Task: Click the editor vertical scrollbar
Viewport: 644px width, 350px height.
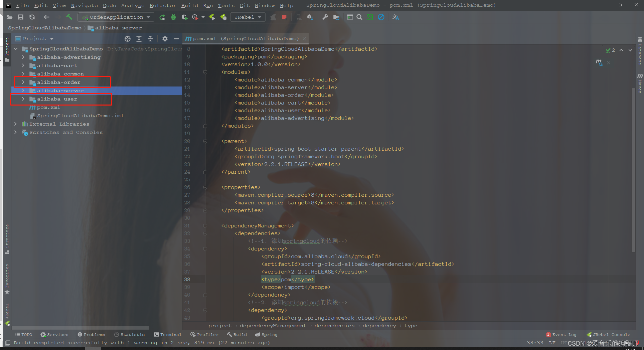Action: (x=633, y=170)
